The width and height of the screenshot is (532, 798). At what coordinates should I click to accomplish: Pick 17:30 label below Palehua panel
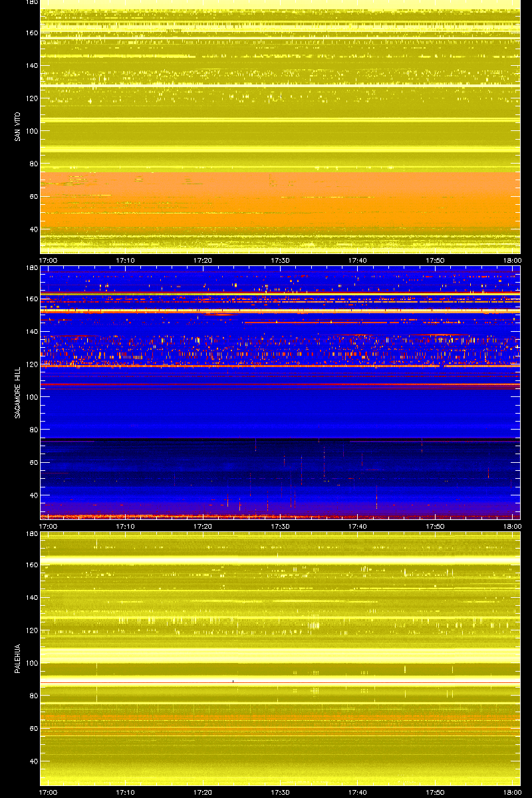(x=281, y=792)
